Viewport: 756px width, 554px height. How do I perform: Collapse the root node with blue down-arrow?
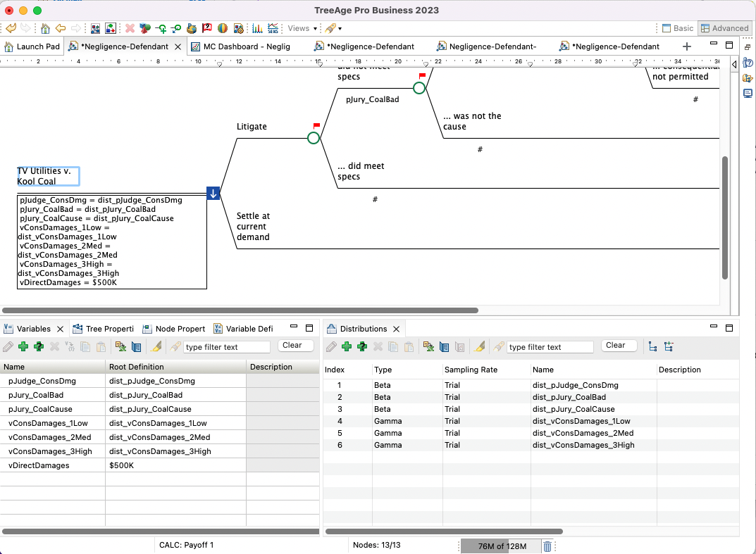point(213,193)
